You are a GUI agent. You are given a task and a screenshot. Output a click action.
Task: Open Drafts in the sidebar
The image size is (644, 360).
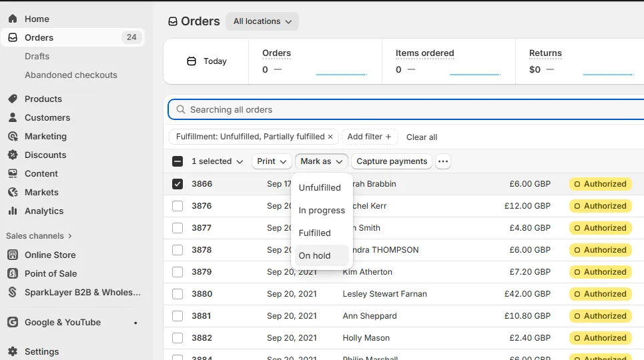pyautogui.click(x=37, y=56)
